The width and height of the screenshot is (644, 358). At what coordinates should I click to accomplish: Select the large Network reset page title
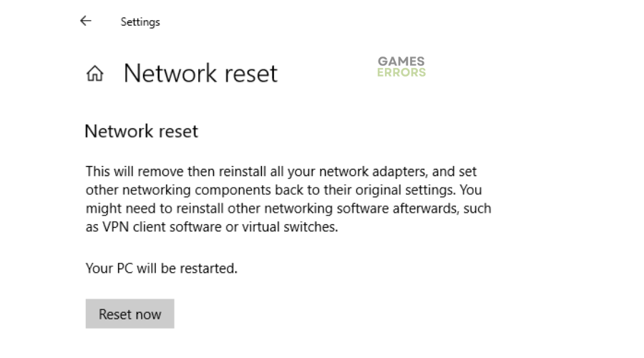point(200,74)
